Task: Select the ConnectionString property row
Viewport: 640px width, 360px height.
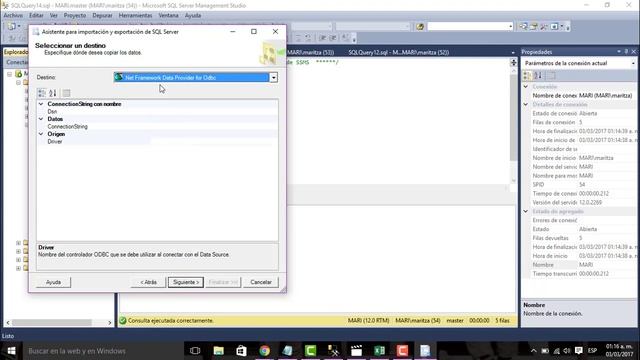Action: [158, 127]
